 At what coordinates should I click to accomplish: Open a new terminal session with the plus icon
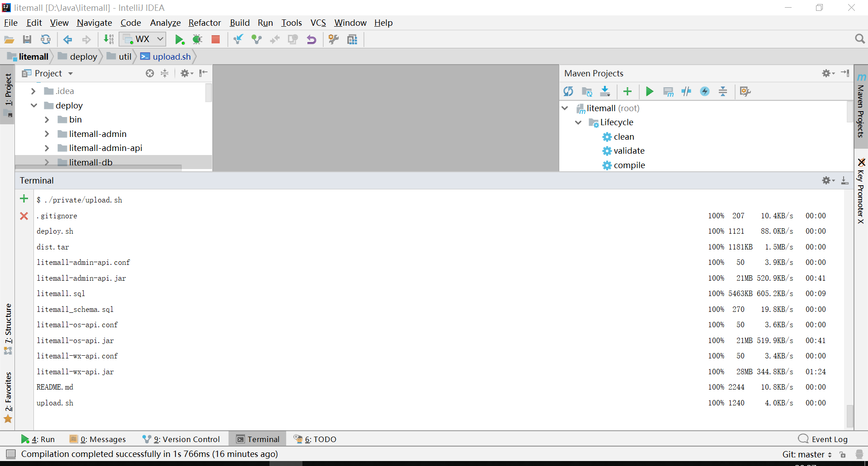(24, 199)
